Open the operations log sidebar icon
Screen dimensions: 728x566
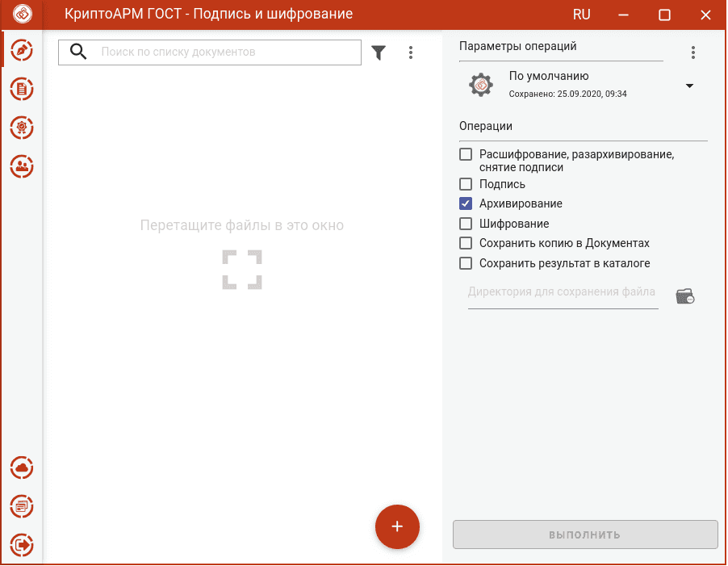coord(22,506)
